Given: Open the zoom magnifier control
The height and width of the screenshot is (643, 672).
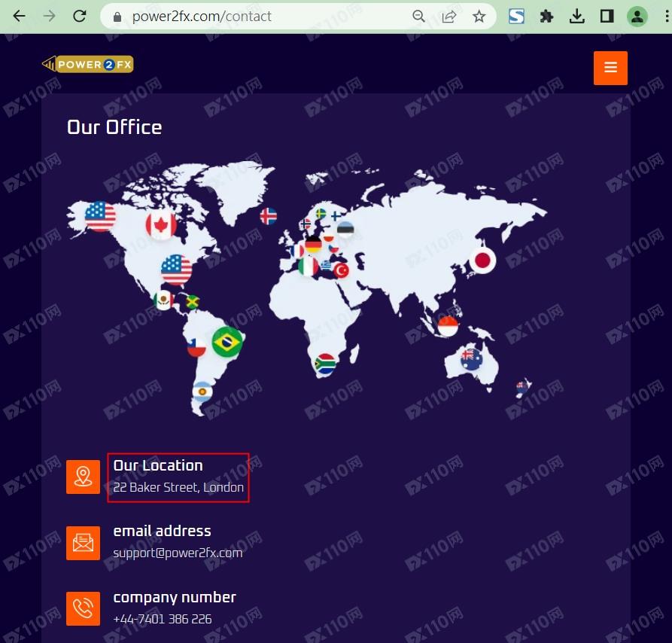Looking at the screenshot, I should coord(418,17).
